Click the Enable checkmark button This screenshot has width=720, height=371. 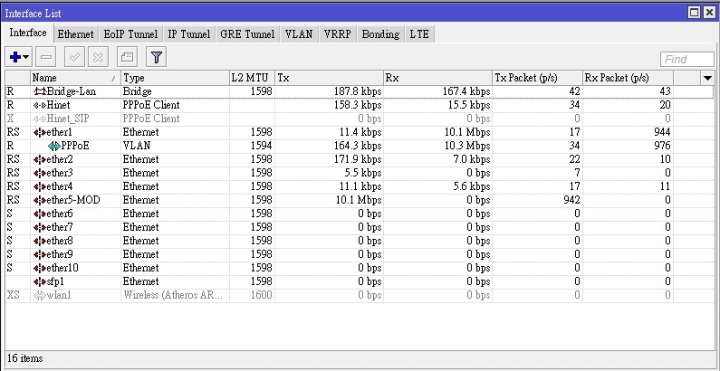click(x=74, y=57)
